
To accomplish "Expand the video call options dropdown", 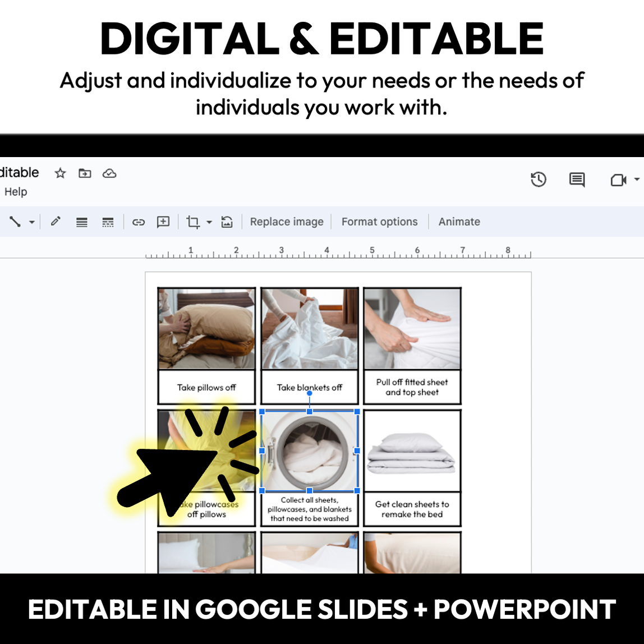I will (637, 180).
